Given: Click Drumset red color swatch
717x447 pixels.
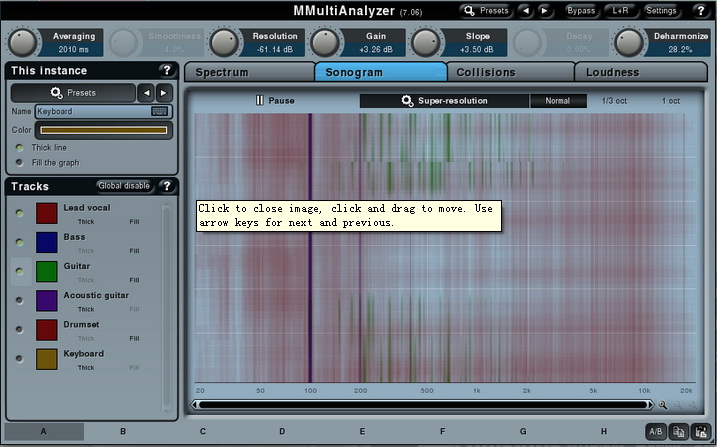Looking at the screenshot, I should click(47, 330).
